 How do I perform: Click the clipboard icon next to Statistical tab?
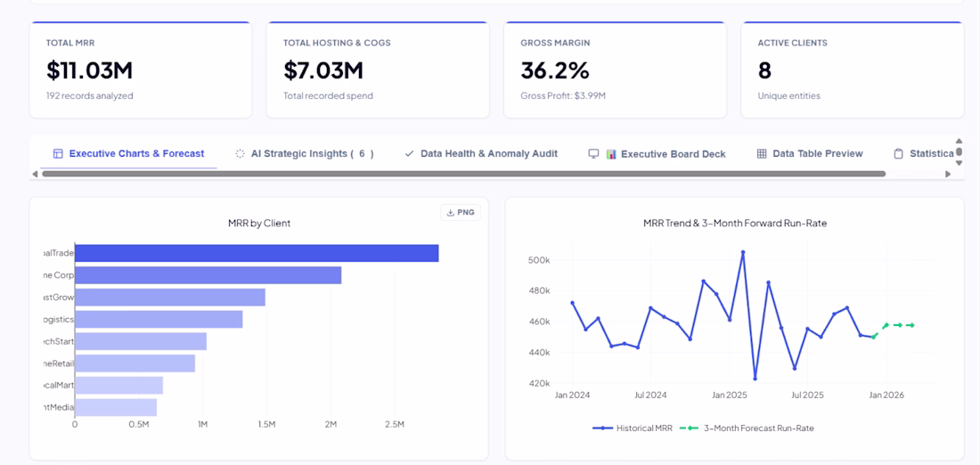[x=898, y=154]
